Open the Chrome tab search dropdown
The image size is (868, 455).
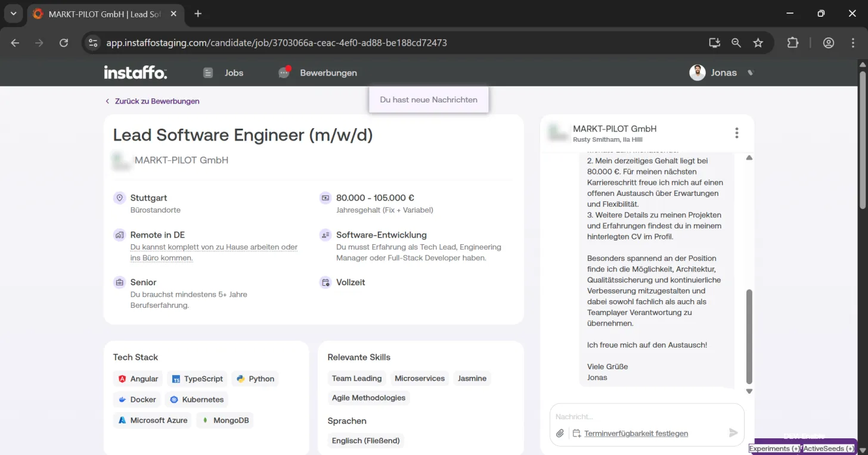[13, 14]
